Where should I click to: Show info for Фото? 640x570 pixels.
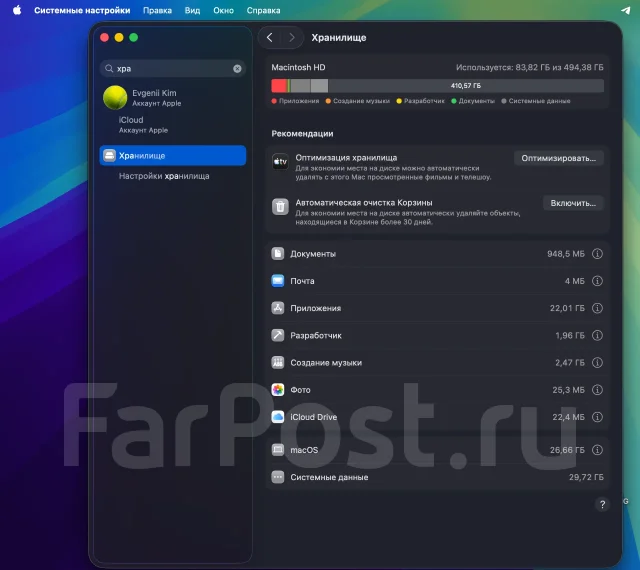point(597,390)
